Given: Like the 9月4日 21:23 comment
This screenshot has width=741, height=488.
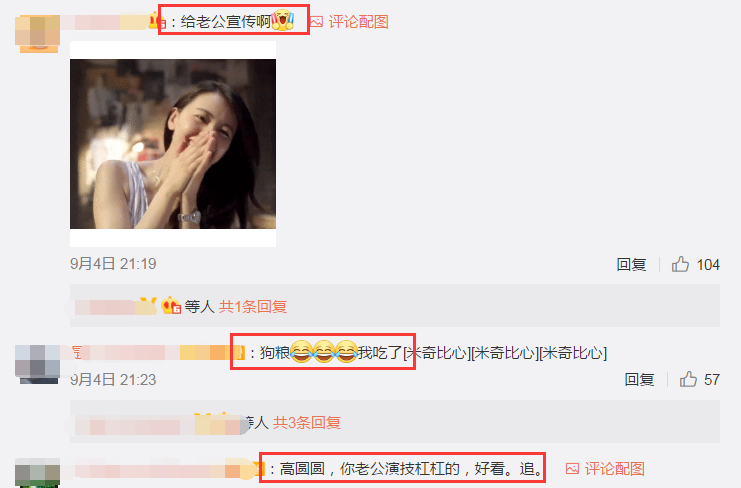Looking at the screenshot, I should point(688,379).
